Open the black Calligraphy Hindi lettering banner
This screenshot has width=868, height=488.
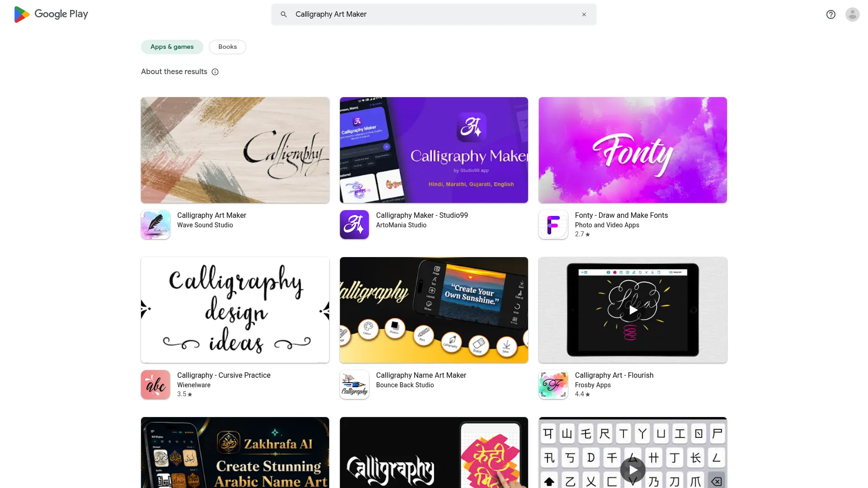click(x=434, y=452)
